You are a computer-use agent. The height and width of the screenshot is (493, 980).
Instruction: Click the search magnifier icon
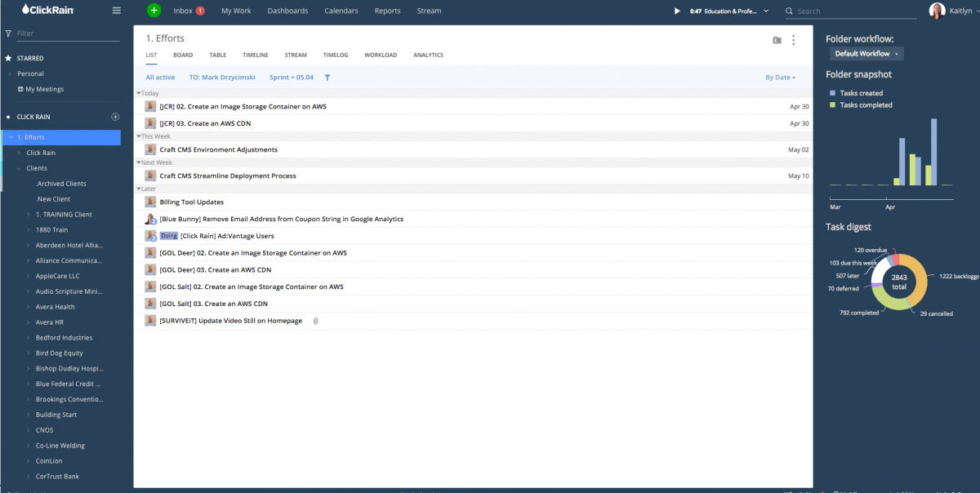coord(789,11)
